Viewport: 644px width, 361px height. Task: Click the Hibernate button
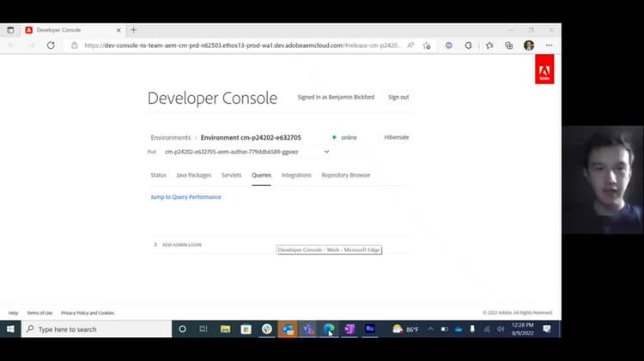coord(397,137)
